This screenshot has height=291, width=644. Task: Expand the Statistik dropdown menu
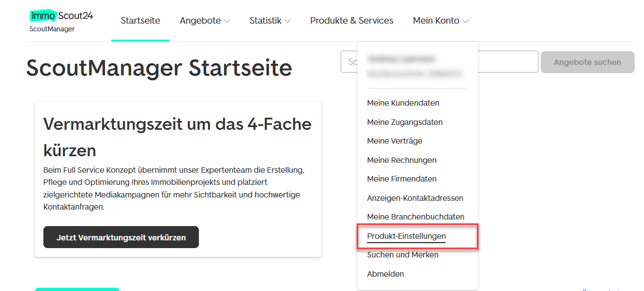pyautogui.click(x=269, y=21)
